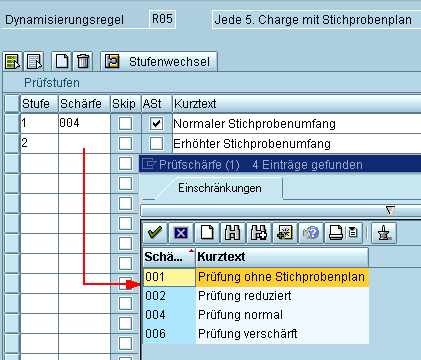Select entry 004 Prüfung normal
421x360 pixels.
256,315
